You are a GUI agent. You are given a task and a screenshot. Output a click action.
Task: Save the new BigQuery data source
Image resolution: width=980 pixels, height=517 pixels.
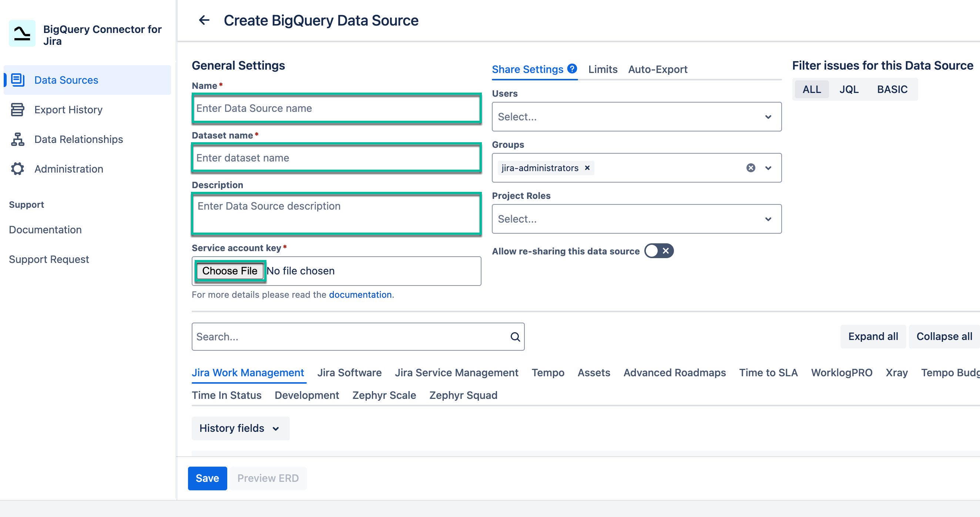207,478
